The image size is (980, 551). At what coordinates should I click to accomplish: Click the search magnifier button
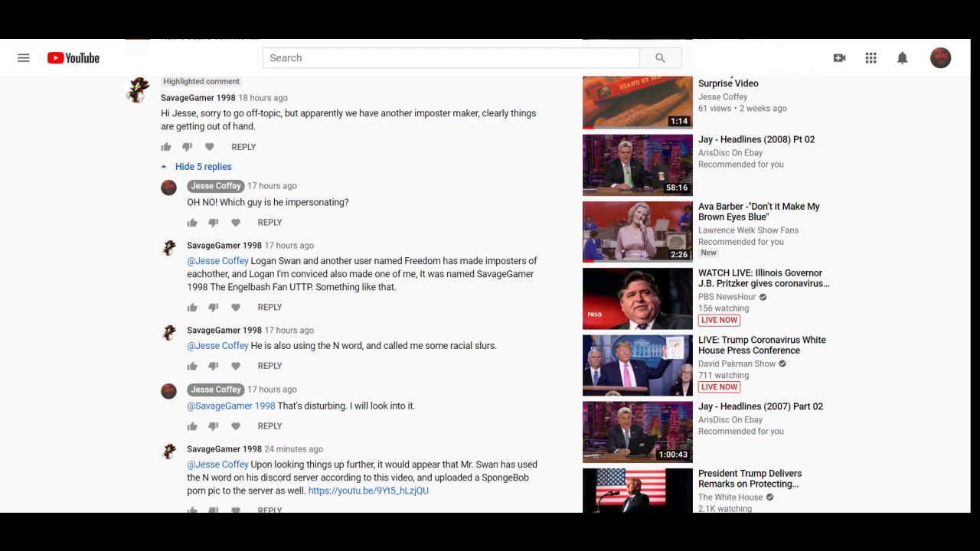[x=660, y=58]
